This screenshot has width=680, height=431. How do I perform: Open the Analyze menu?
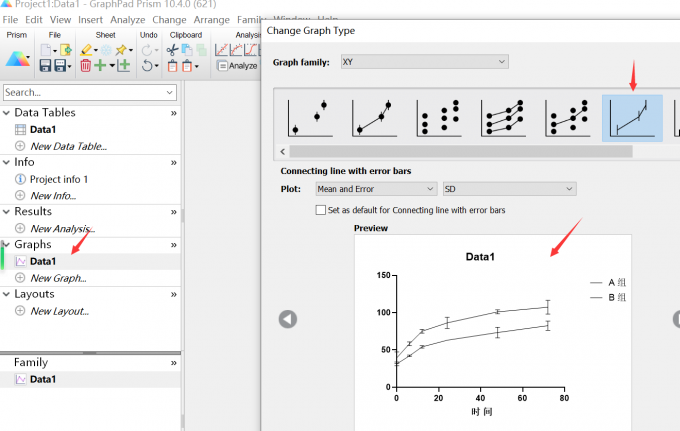127,19
